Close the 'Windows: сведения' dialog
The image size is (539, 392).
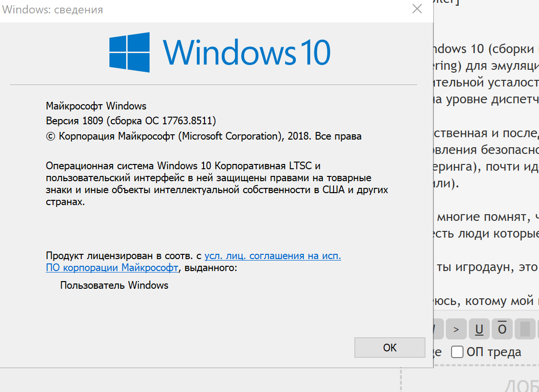417,9
